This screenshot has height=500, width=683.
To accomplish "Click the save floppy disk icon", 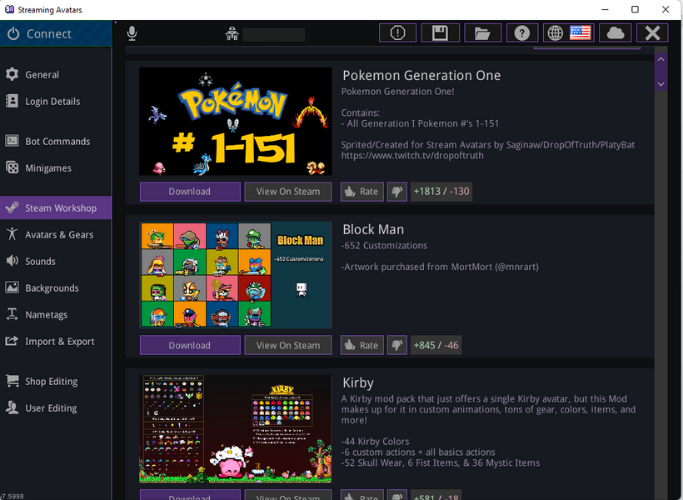I will [x=440, y=33].
